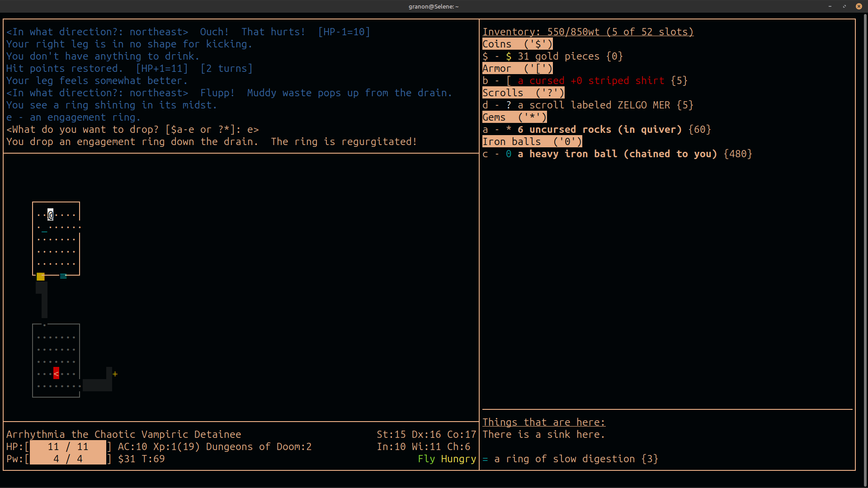Click the terminal vertical scrollbar
The image size is (868, 488).
[x=865, y=250]
